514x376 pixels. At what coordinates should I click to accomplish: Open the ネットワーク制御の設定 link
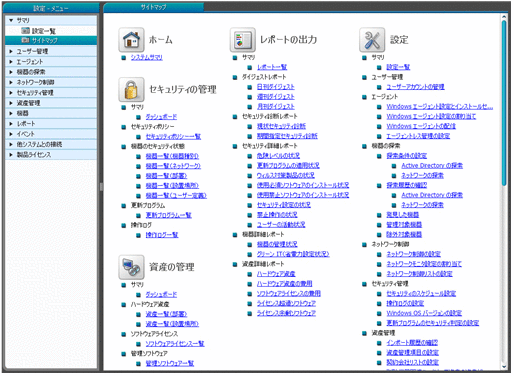pos(414,254)
